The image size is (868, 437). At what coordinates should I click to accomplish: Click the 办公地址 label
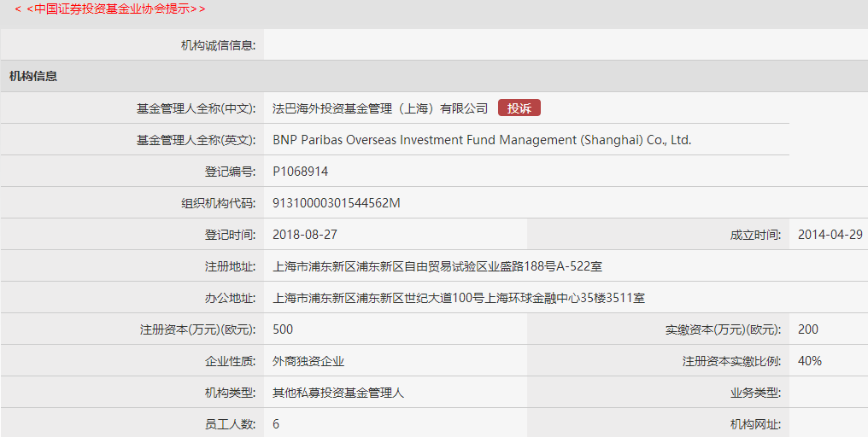tap(231, 298)
